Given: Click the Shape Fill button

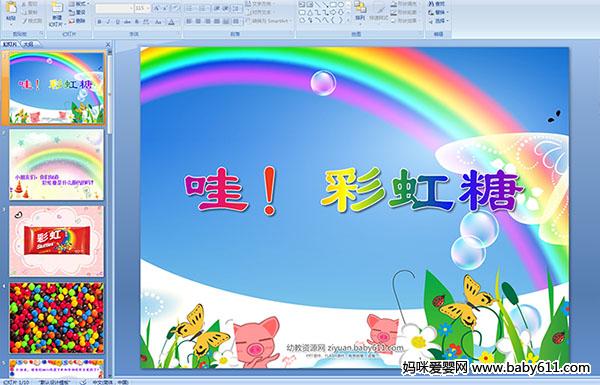Looking at the screenshot, I should point(406,4).
